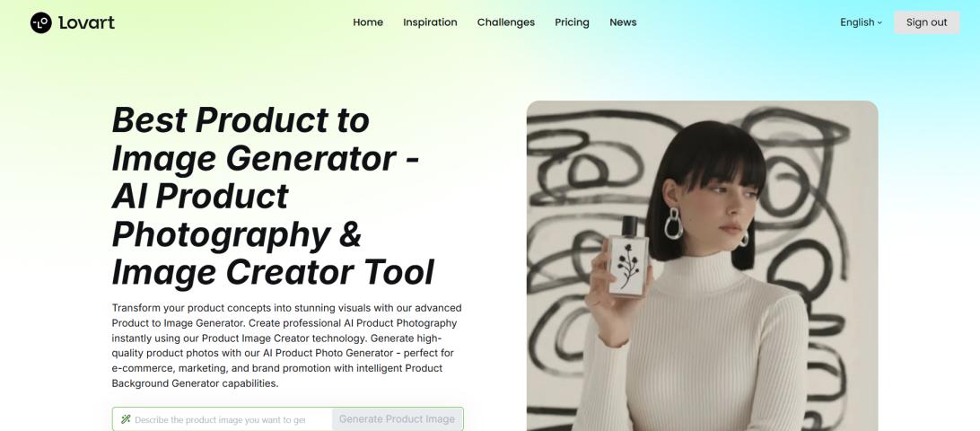
Task: Go to the Inspiration page
Action: tap(430, 22)
